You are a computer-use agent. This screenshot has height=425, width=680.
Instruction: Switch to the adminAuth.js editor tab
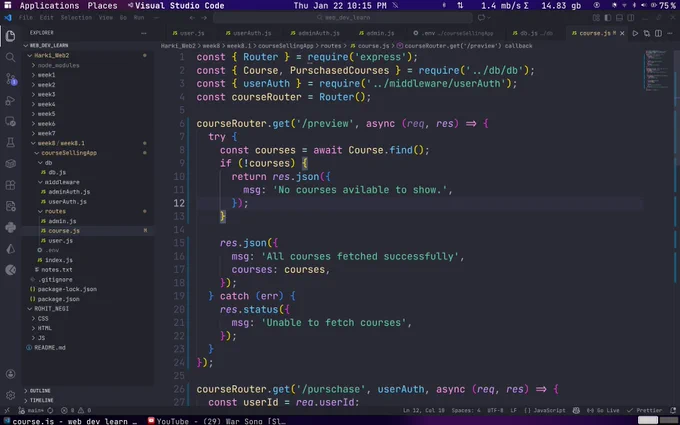click(315, 33)
